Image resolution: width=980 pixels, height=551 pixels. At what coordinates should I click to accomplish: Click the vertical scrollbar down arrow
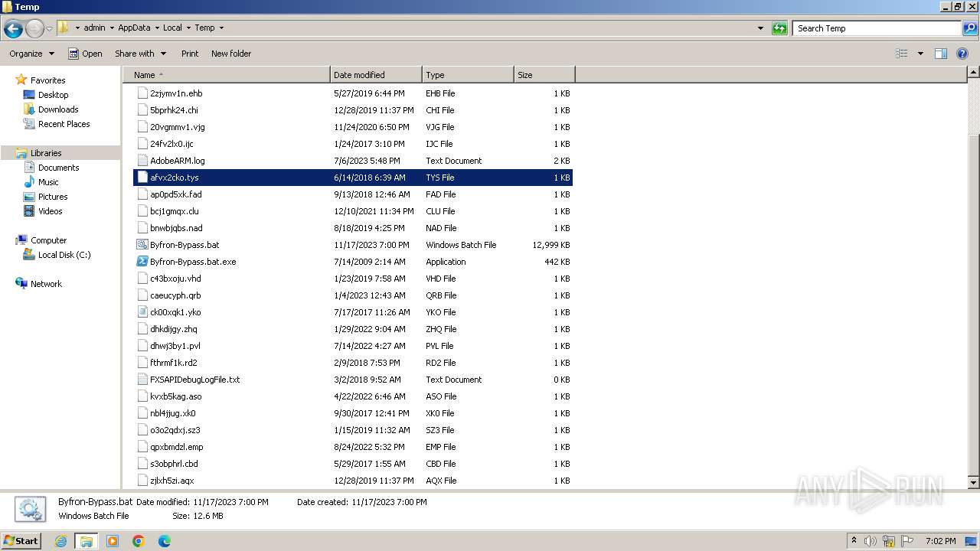pyautogui.click(x=973, y=483)
